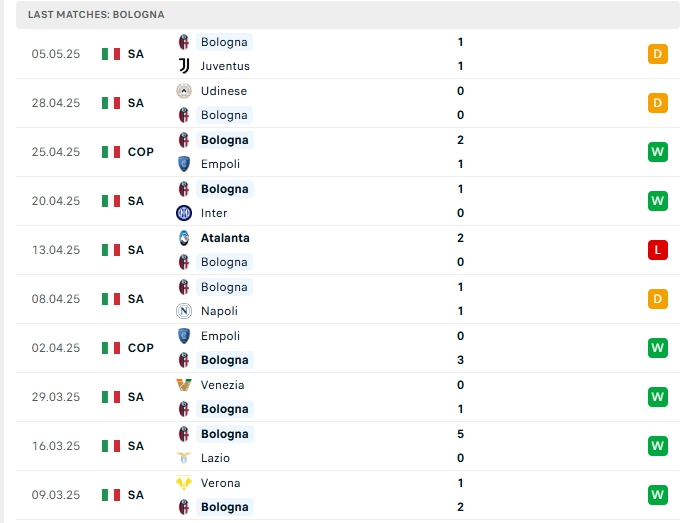The height and width of the screenshot is (523, 690).
Task: Click the COP competition label on 25.04.25
Action: tap(141, 152)
